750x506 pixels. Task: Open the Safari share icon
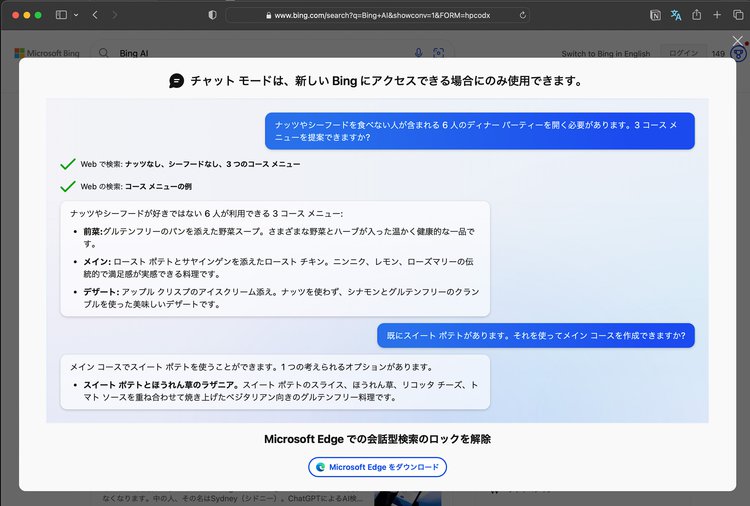click(x=696, y=15)
